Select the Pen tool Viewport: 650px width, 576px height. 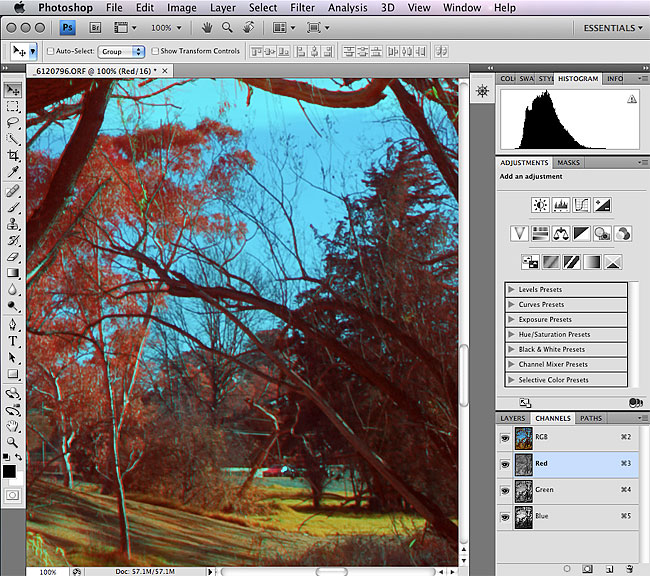tap(13, 324)
